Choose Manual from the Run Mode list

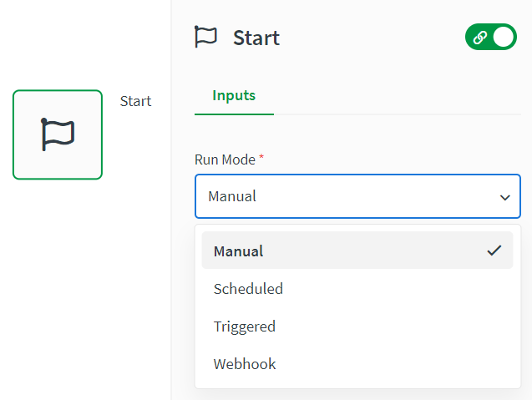[239, 251]
